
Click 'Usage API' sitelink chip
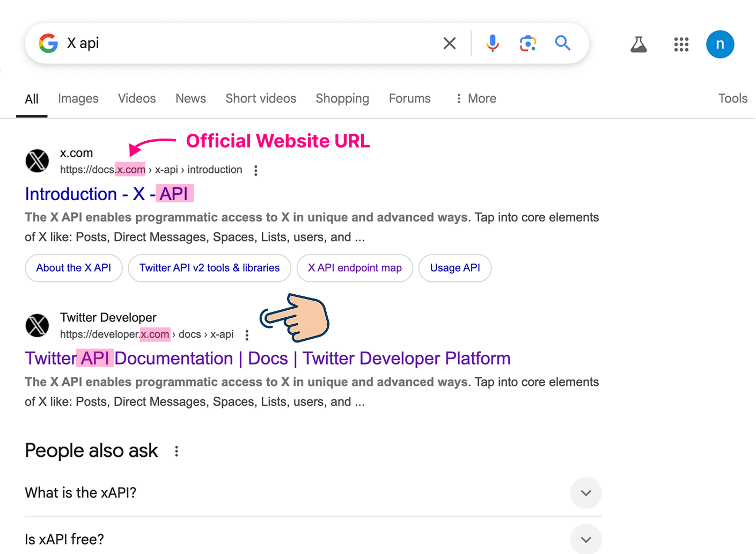tap(455, 268)
